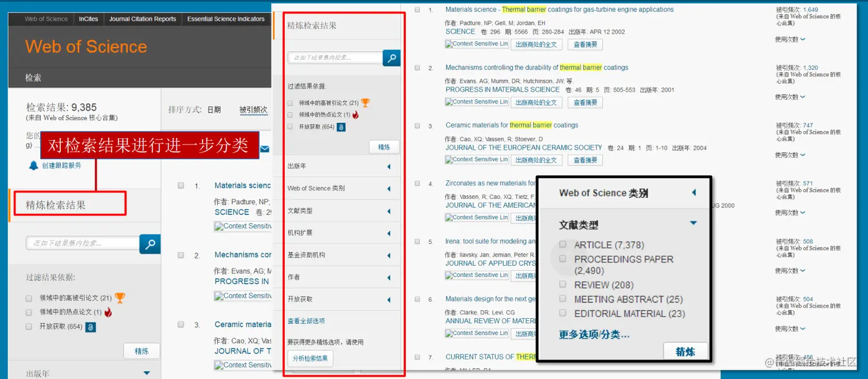
Task: Collapse 出版年 arrow in left page
Action: coord(147,373)
